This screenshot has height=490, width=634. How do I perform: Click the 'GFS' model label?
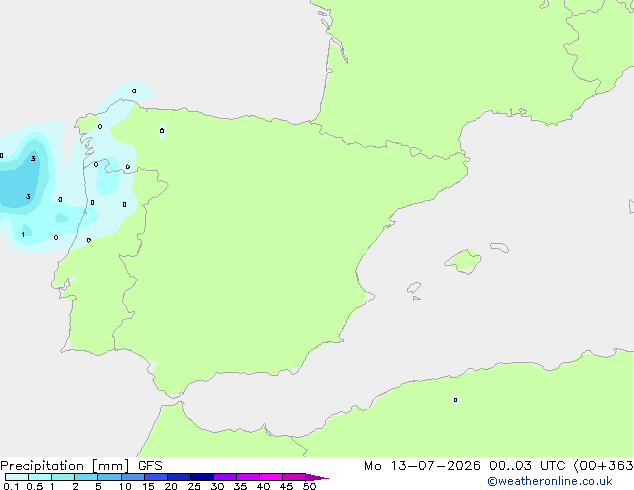150,466
